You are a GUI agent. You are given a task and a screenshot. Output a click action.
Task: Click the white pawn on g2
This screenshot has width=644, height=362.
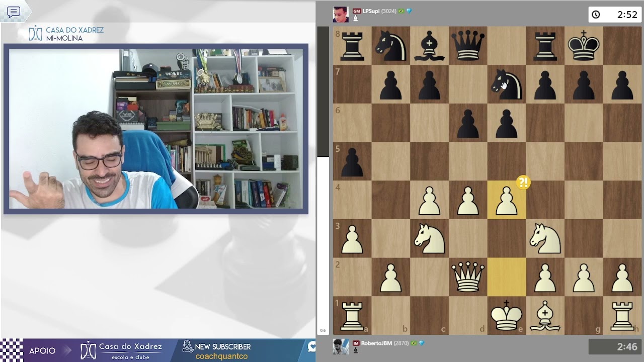[x=584, y=277]
